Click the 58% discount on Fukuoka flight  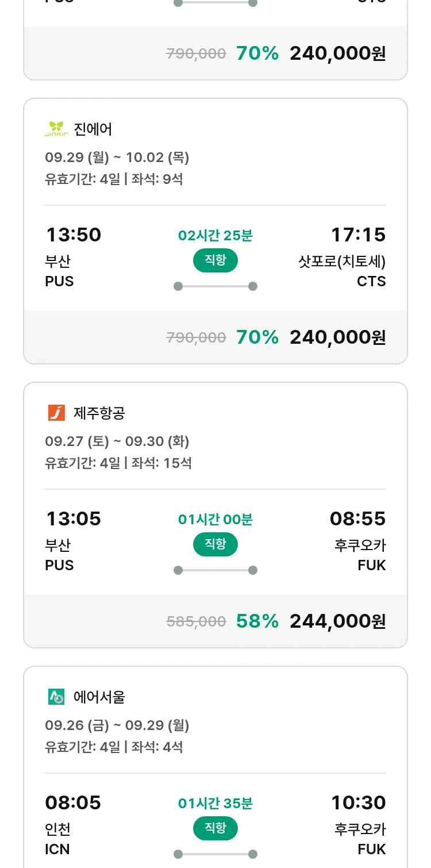257,621
